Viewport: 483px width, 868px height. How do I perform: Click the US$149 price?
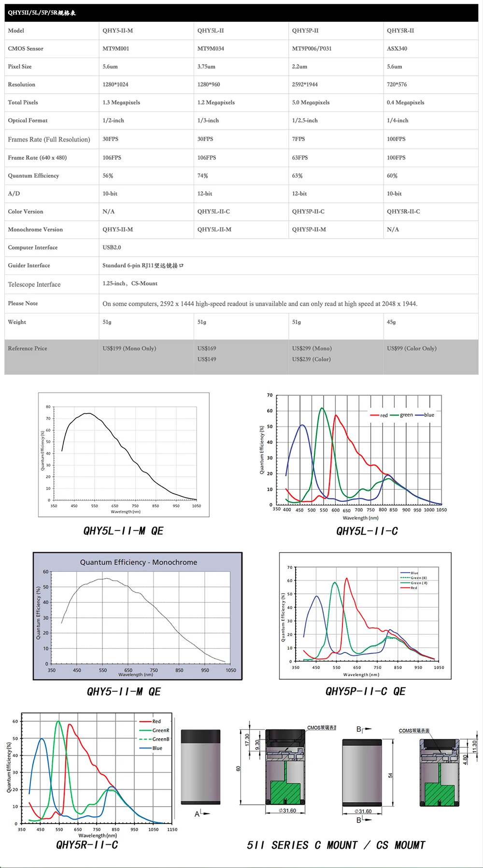pyautogui.click(x=207, y=359)
